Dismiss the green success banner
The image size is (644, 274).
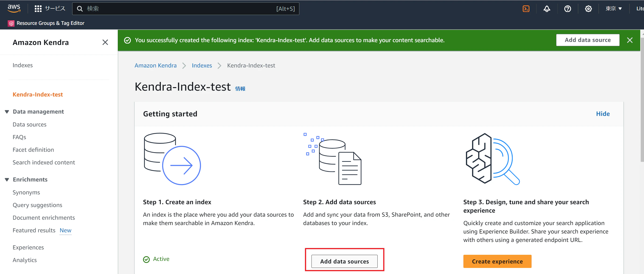pos(630,40)
